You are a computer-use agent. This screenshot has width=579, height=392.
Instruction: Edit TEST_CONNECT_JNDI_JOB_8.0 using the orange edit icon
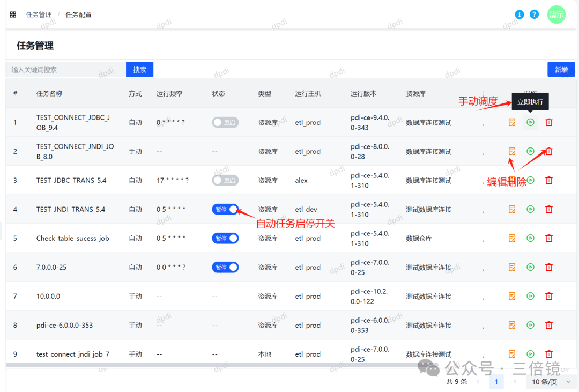(511, 151)
